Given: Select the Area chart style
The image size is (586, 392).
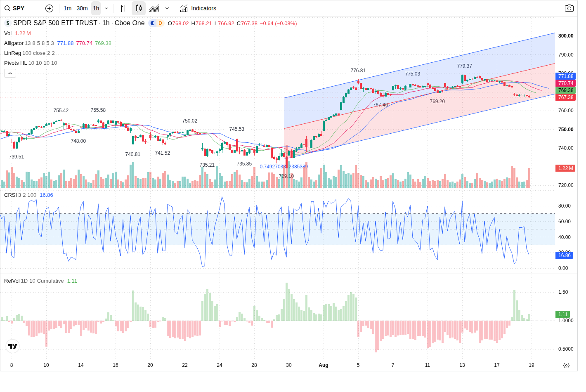Looking at the screenshot, I should click(154, 8).
